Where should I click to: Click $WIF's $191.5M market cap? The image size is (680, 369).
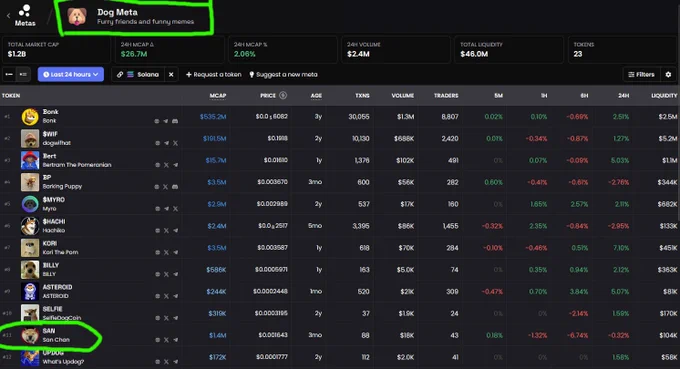pos(215,139)
